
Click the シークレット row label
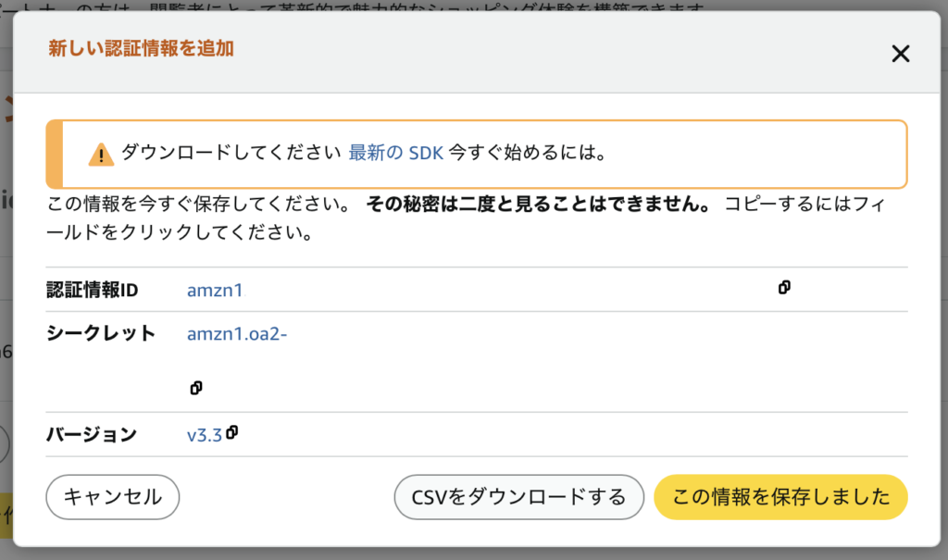[x=101, y=333]
